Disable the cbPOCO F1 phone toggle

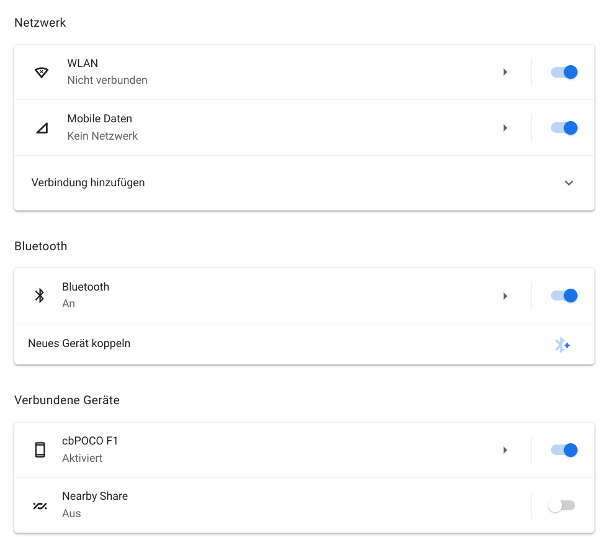pyautogui.click(x=564, y=450)
